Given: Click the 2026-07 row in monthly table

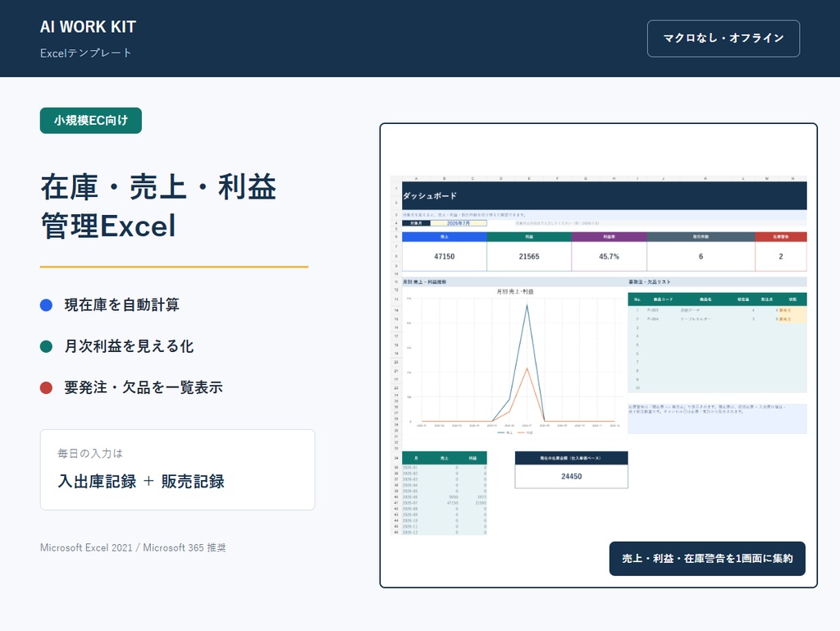Looking at the screenshot, I should pyautogui.click(x=444, y=503).
